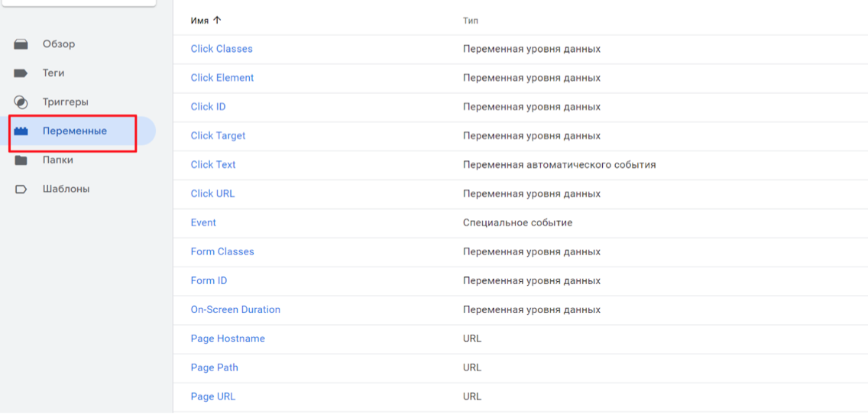Open the Click Target variable
This screenshot has width=868, height=414.
coord(218,136)
